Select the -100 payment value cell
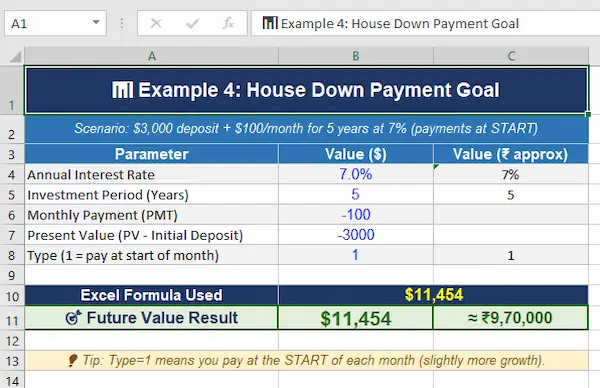The width and height of the screenshot is (600, 388). tap(356, 215)
